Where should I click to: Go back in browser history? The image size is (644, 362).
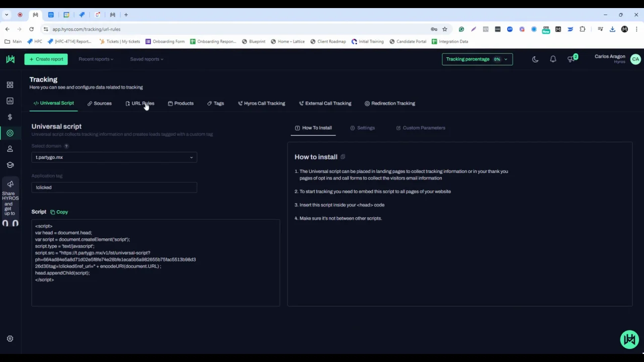click(x=7, y=29)
